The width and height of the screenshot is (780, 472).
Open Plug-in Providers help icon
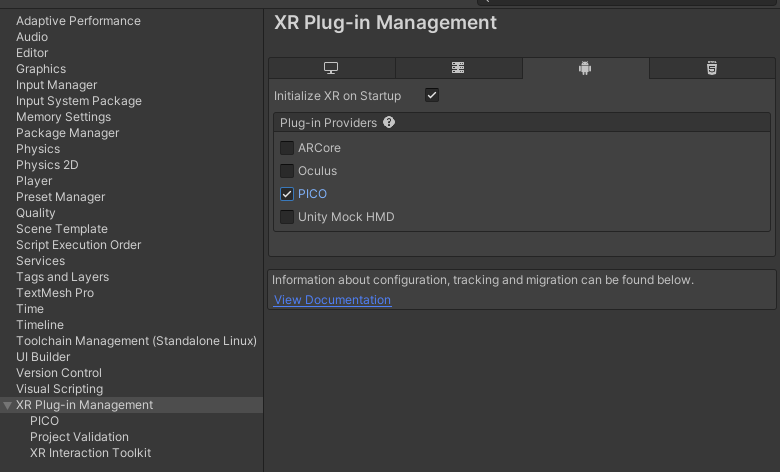[389, 122]
